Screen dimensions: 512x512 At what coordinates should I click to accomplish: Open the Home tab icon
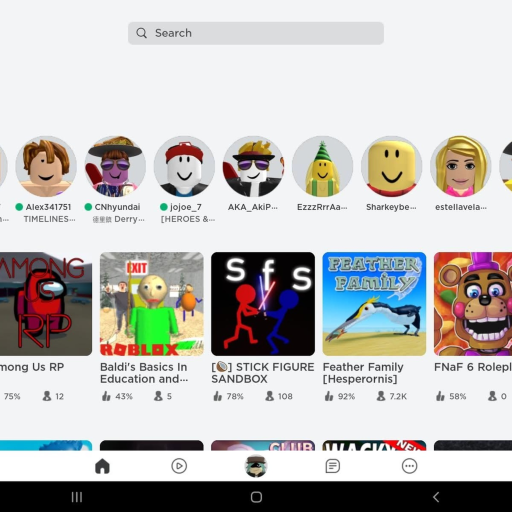pyautogui.click(x=102, y=466)
